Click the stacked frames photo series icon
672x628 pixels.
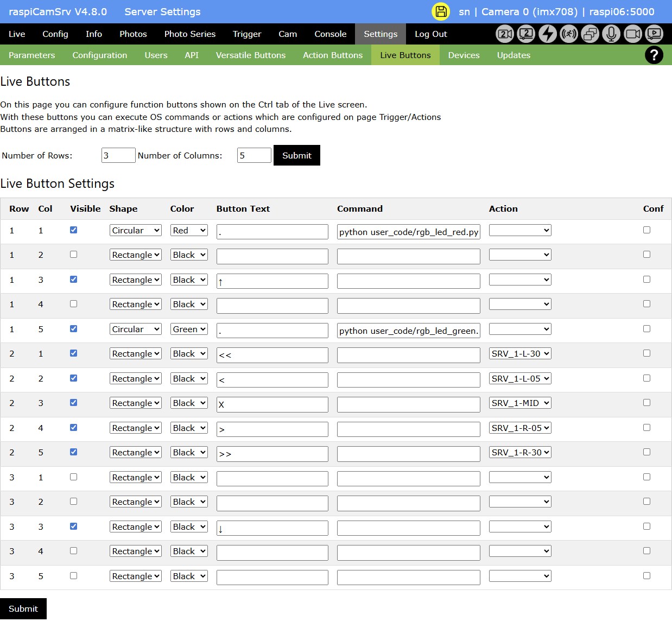(x=590, y=34)
